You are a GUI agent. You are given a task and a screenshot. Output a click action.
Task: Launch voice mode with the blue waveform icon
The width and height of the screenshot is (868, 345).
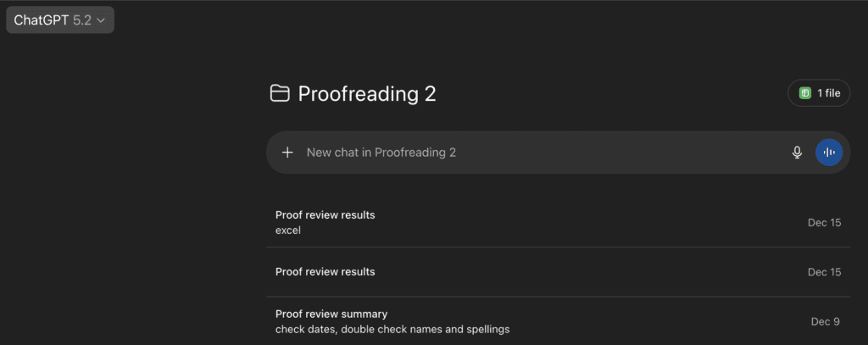pyautogui.click(x=829, y=153)
